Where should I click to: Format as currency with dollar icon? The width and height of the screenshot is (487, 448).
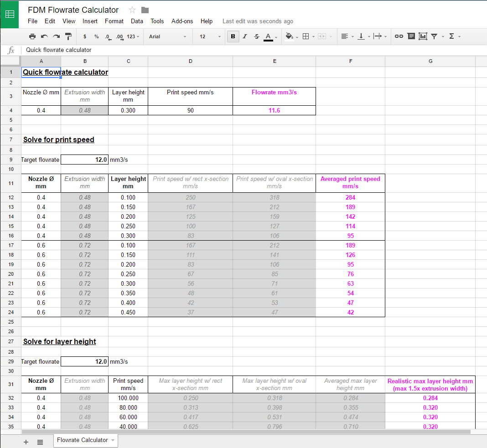click(85, 36)
